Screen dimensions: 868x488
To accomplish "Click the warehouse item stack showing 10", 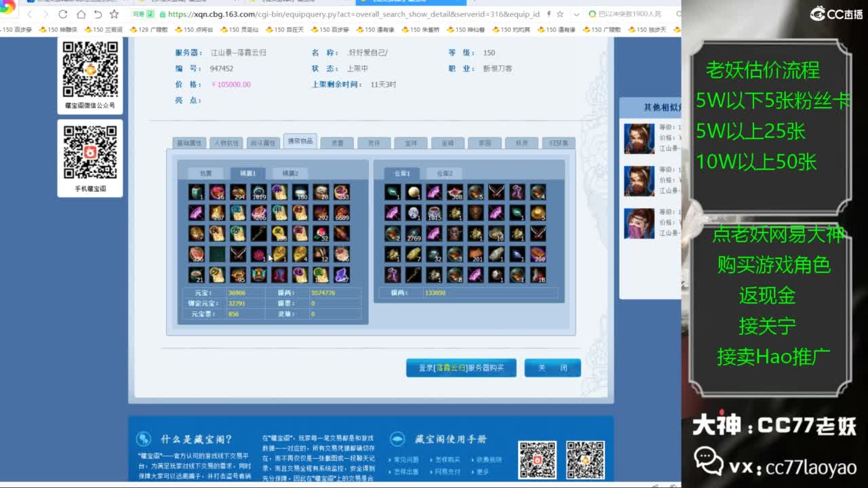I will (496, 234).
